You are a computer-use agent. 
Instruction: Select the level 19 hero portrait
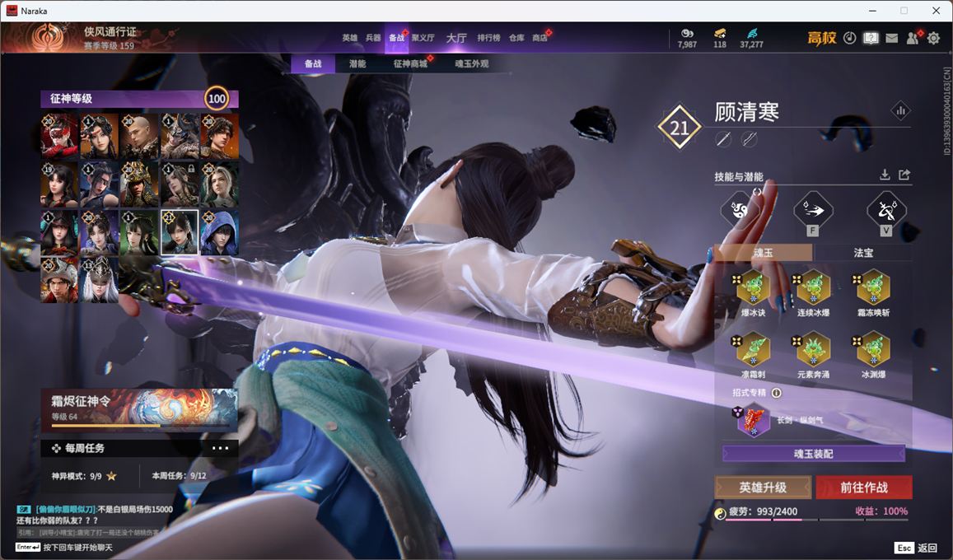tap(59, 184)
